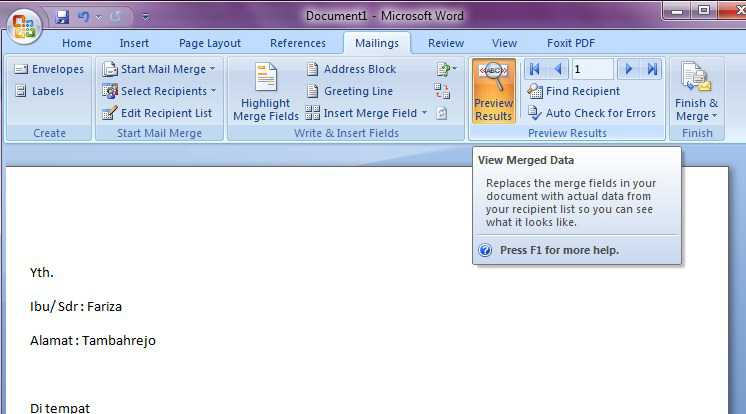
Task: Click the Match Fields icon
Action: (x=442, y=91)
